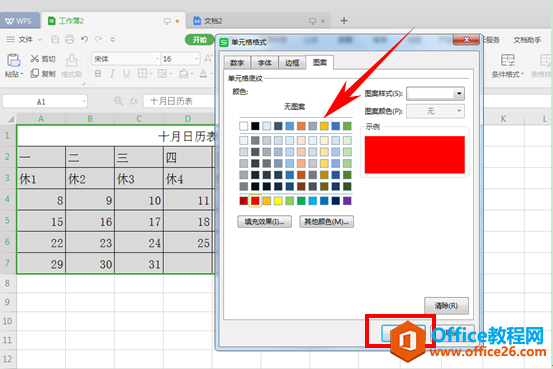Screen dimensions: 553x369
Task: Click the Format Painter brush icon
Action: (72, 60)
